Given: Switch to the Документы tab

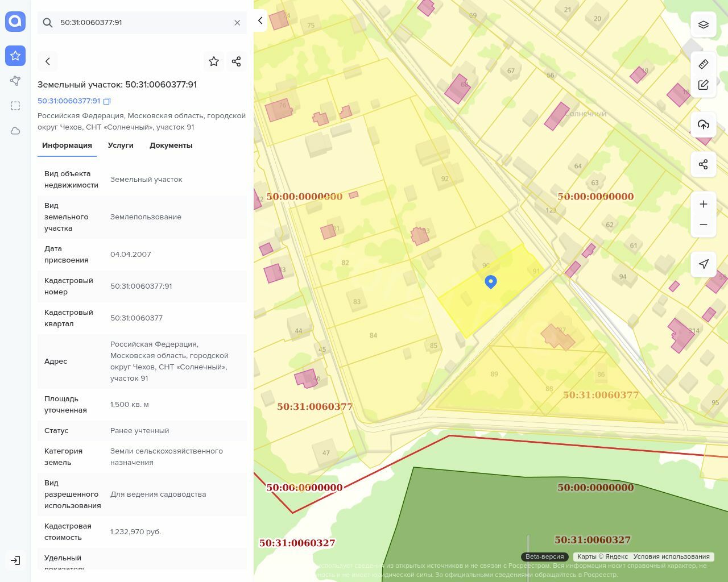Looking at the screenshot, I should 171,145.
